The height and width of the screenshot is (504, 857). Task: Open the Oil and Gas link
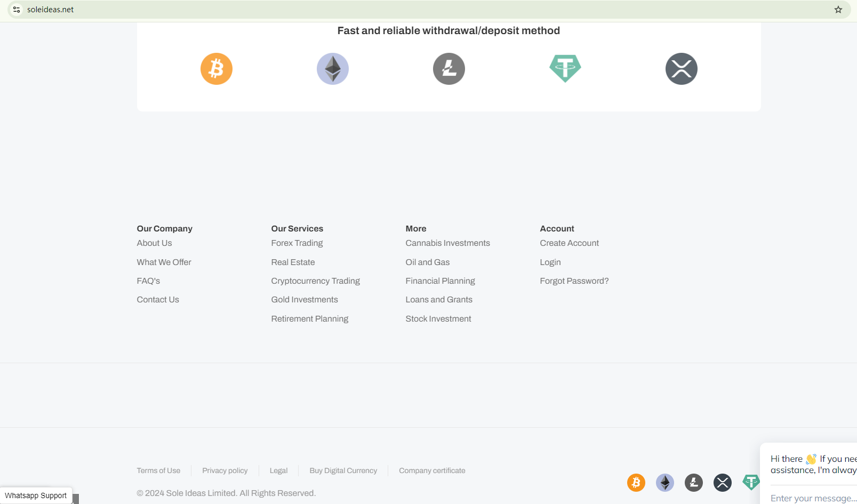pyautogui.click(x=428, y=262)
